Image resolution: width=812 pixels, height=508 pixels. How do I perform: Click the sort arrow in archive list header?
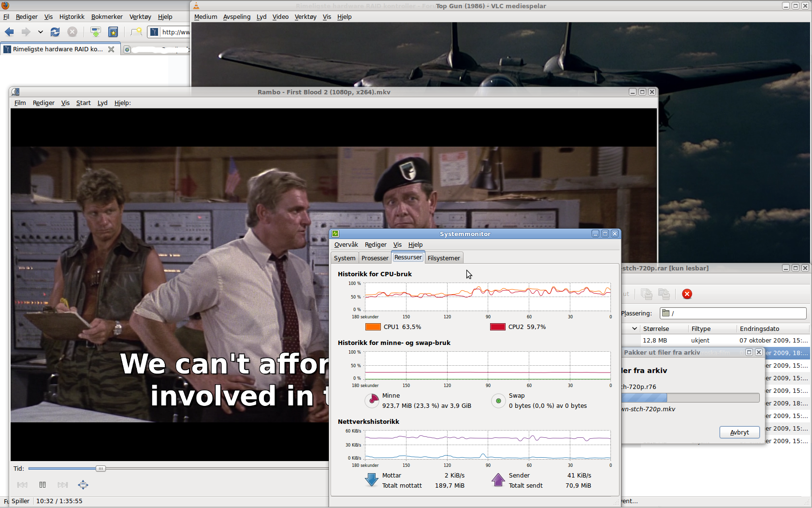click(635, 329)
